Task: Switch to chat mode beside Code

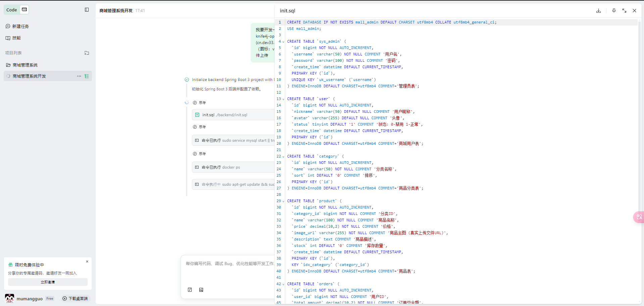Action: click(x=24, y=10)
